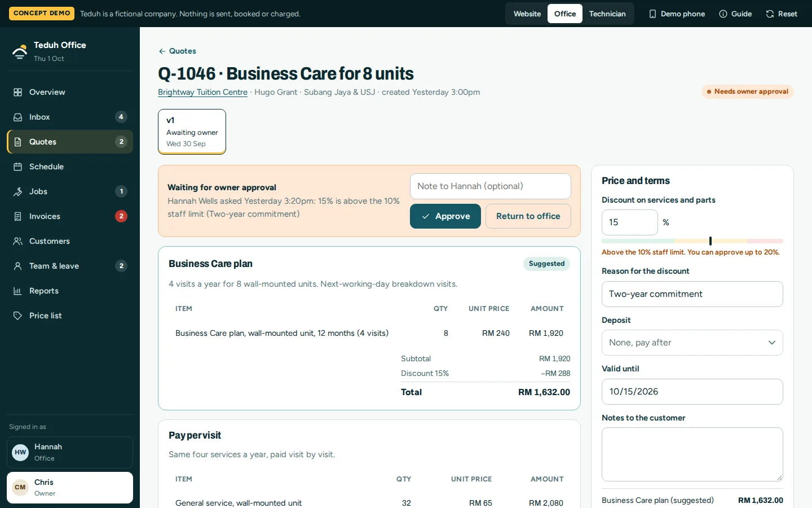Click the discount limit slider marker
This screenshot has width=812, height=508.
[x=710, y=241]
